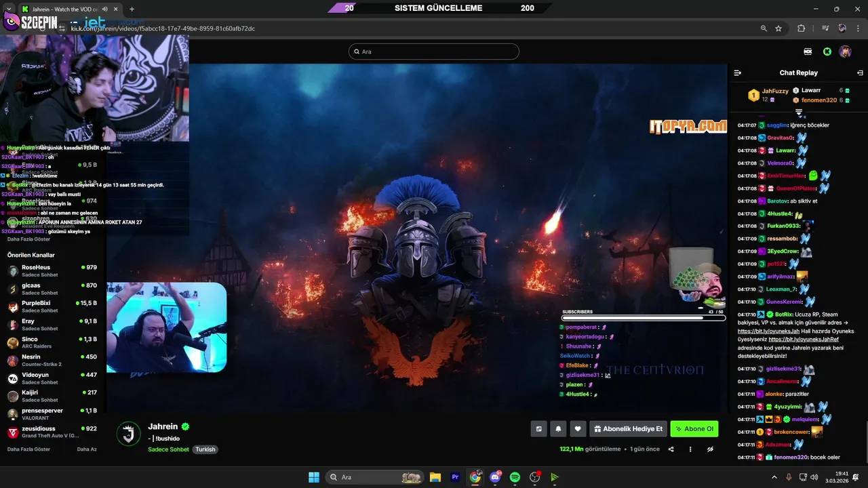Click the clip icon button left of the bell
Viewport: 868px width, 488px height.
click(538, 429)
